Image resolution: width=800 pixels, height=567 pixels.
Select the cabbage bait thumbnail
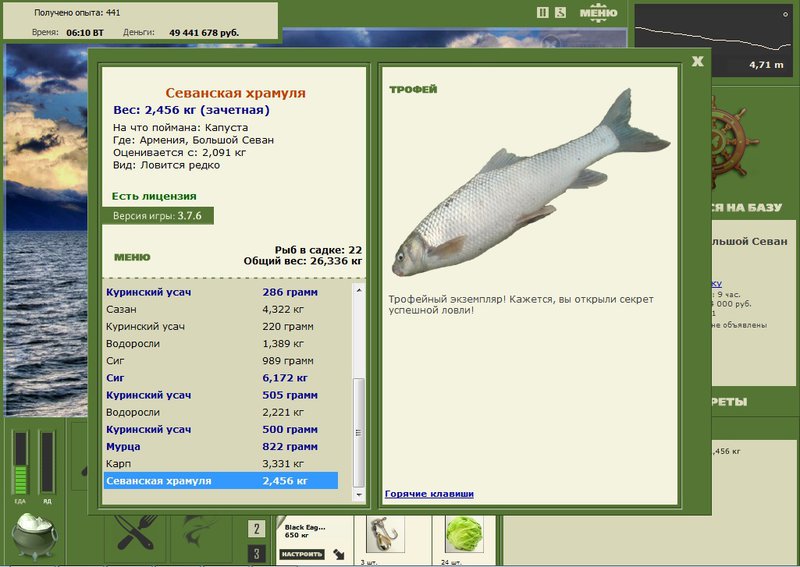coord(464,534)
